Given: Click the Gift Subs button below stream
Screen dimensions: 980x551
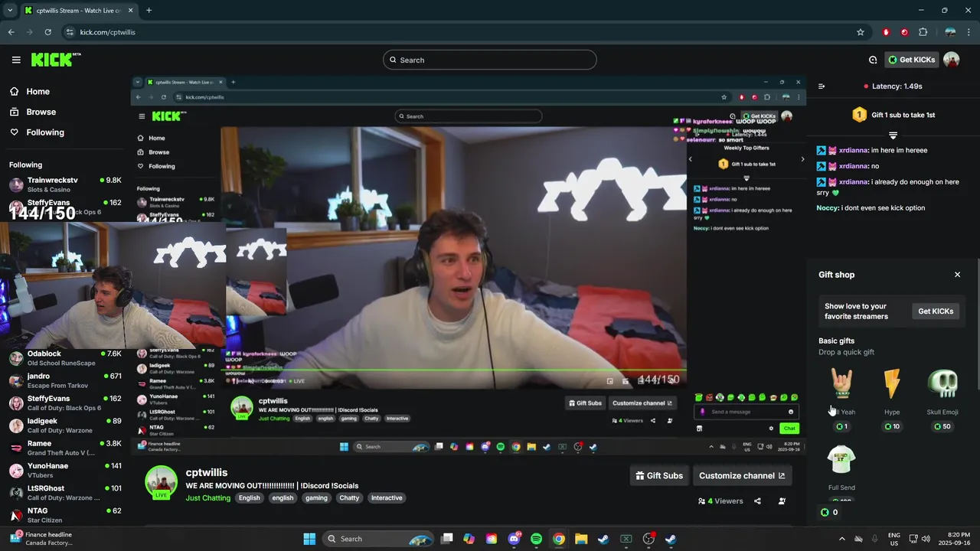Looking at the screenshot, I should pos(659,475).
